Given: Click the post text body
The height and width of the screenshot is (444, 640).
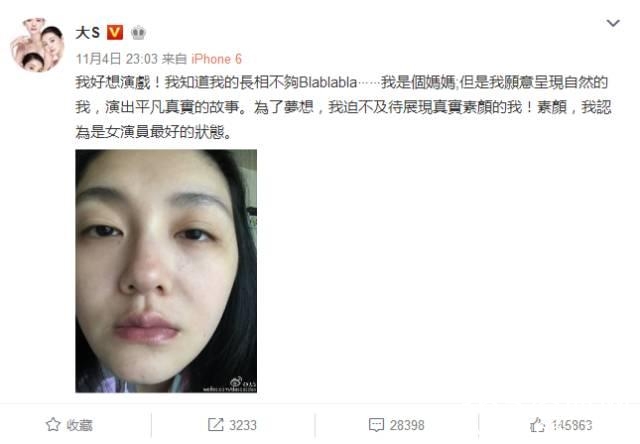Looking at the screenshot, I should coord(343,107).
